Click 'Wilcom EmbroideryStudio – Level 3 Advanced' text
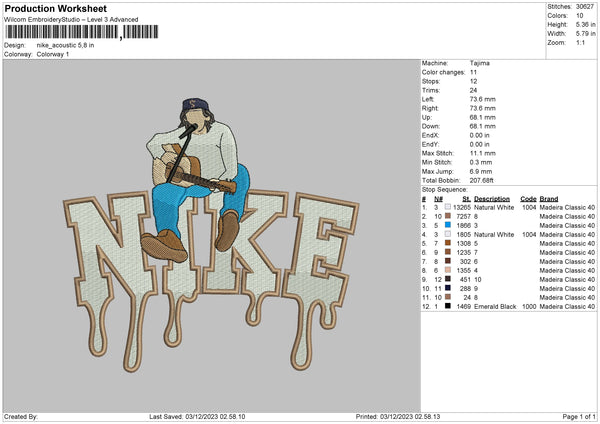This screenshot has width=600, height=424. coord(71,20)
